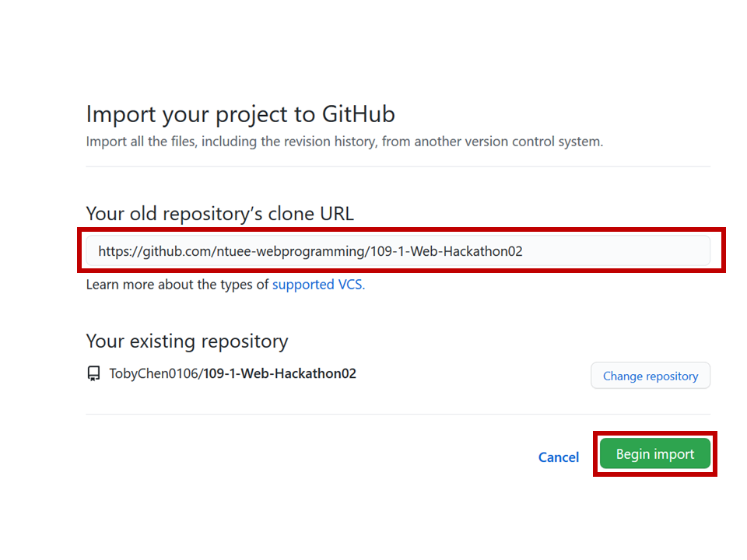Image resolution: width=747 pixels, height=560 pixels.
Task: Click the "Import your project to GitHub" heading
Action: (x=240, y=114)
